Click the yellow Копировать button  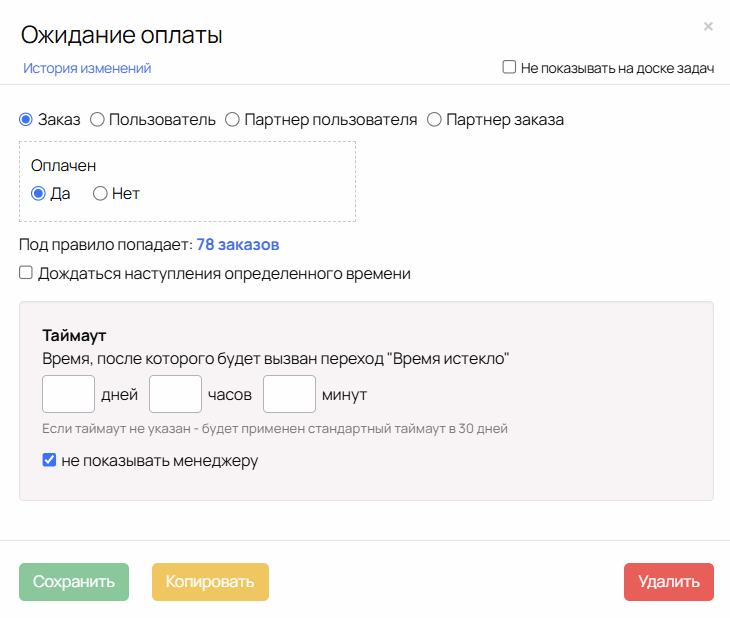point(210,582)
